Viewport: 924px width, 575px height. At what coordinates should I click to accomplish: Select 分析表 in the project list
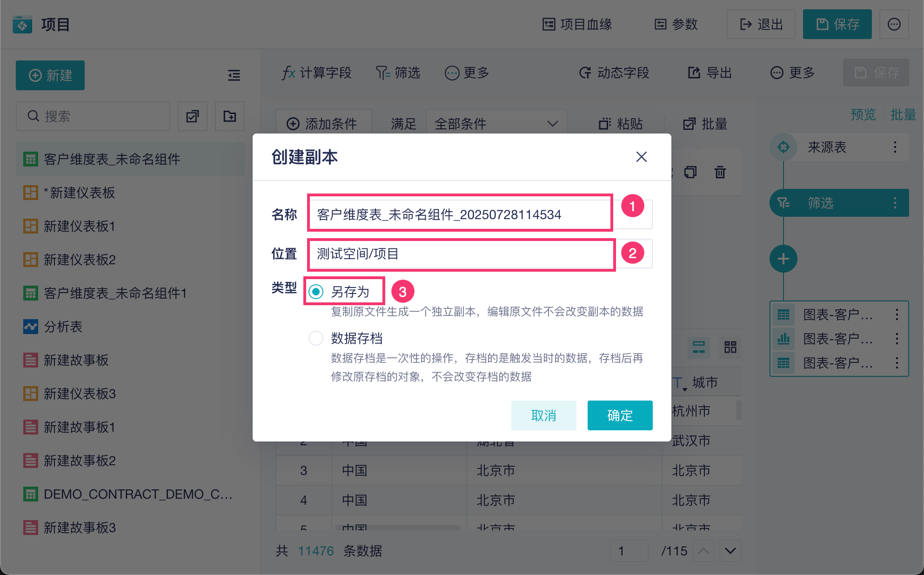tap(63, 327)
